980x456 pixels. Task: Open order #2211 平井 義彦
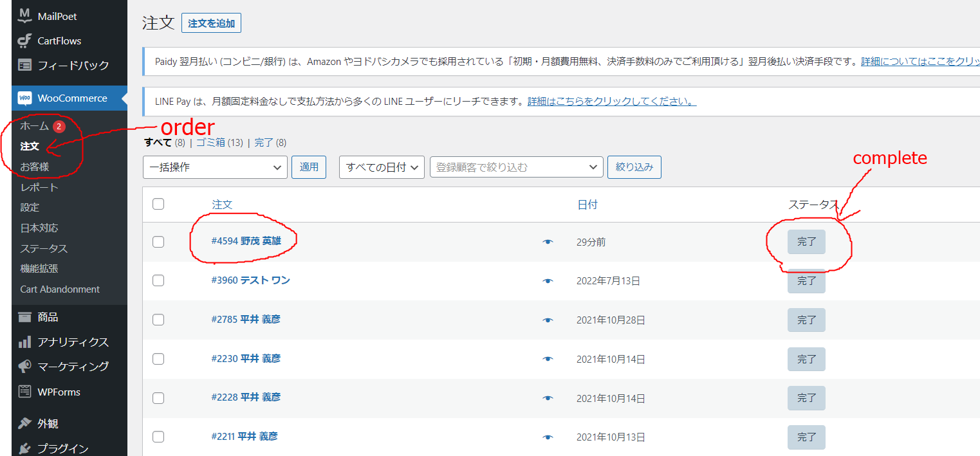(x=245, y=437)
